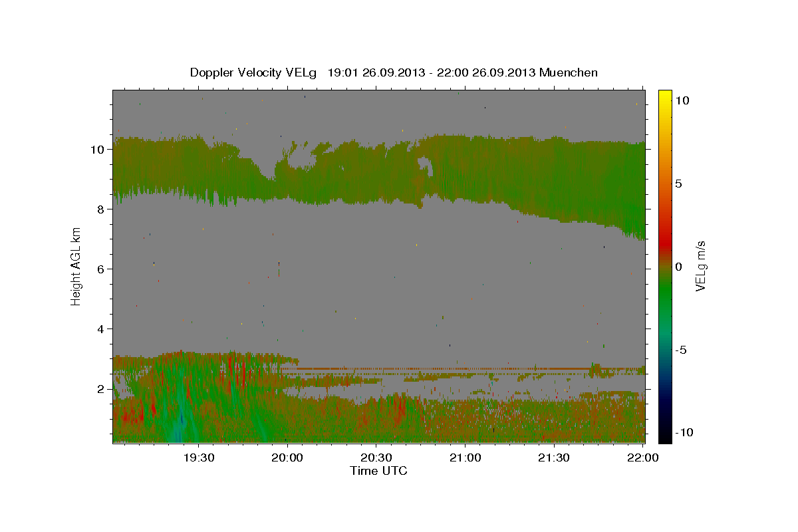
Task: Click the height tick label 4
Action: [101, 329]
